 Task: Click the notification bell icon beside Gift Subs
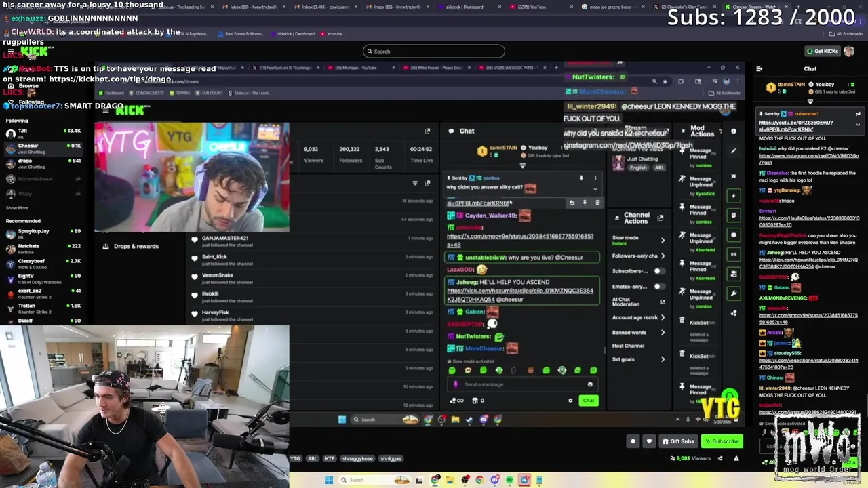coord(633,441)
